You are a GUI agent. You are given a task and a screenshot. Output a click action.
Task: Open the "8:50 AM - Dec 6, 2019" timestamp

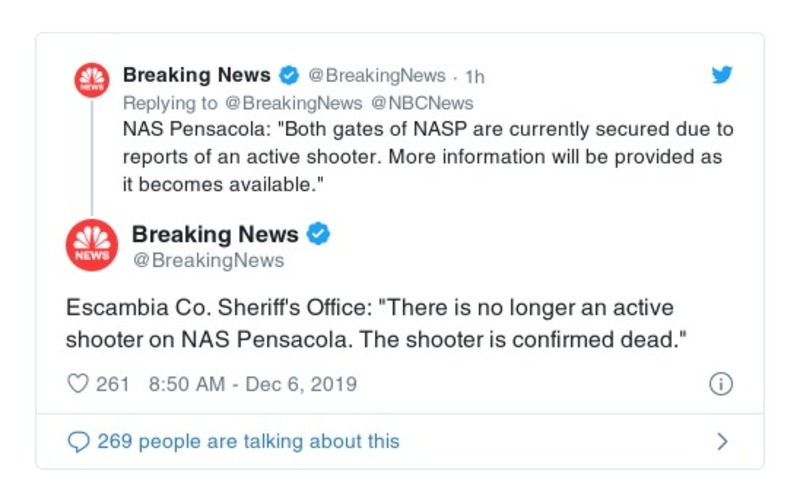(252, 384)
